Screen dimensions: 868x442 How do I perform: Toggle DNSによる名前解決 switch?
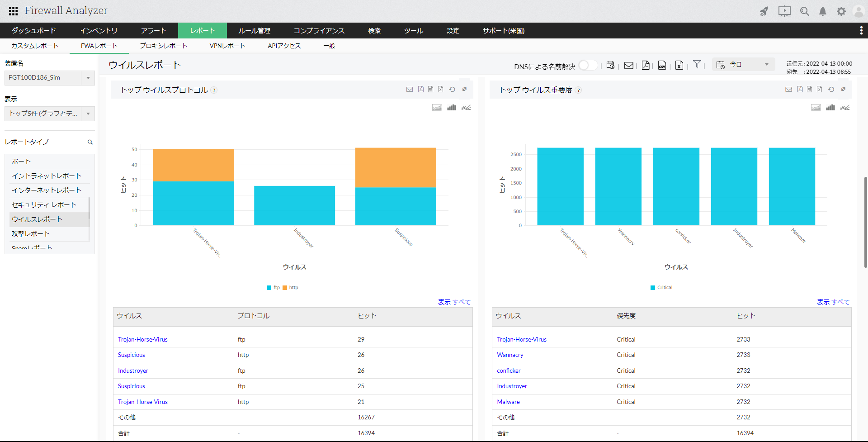[588, 66]
